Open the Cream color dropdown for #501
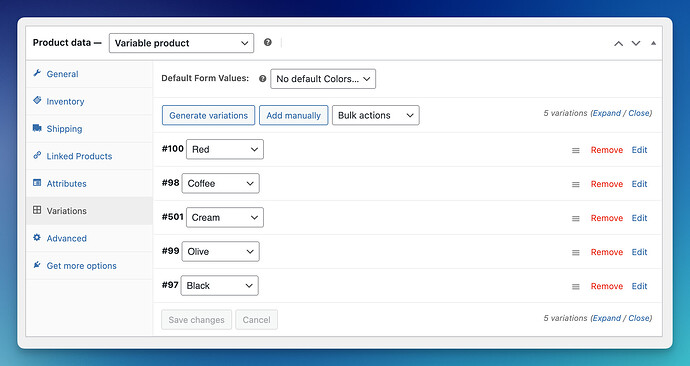 tap(225, 217)
